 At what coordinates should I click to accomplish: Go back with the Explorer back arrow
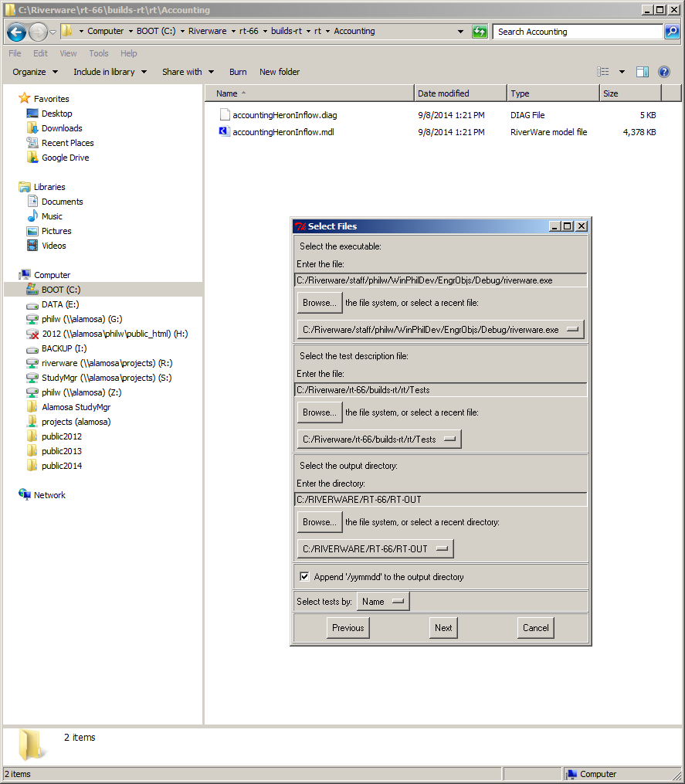[16, 32]
